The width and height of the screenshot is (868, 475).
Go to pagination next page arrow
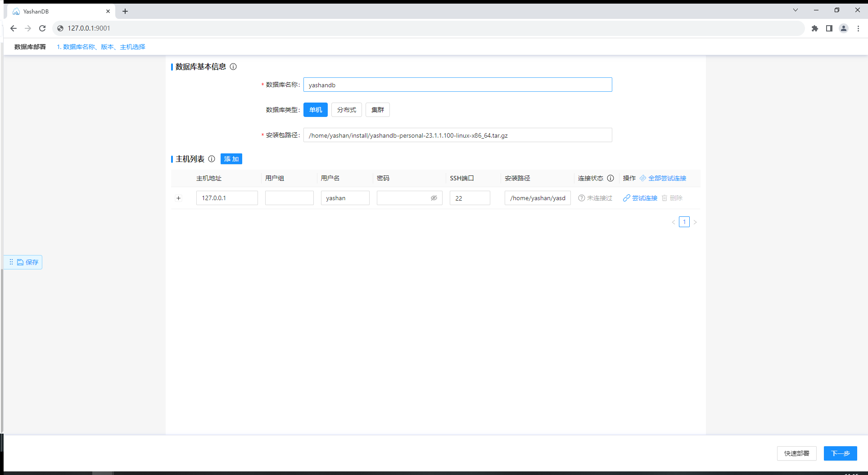[x=695, y=222]
